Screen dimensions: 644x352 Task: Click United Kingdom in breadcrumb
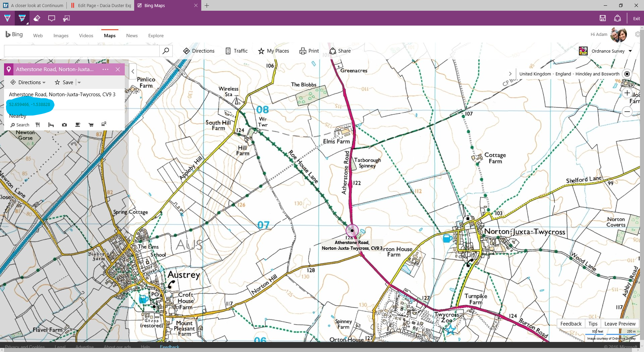(x=535, y=74)
